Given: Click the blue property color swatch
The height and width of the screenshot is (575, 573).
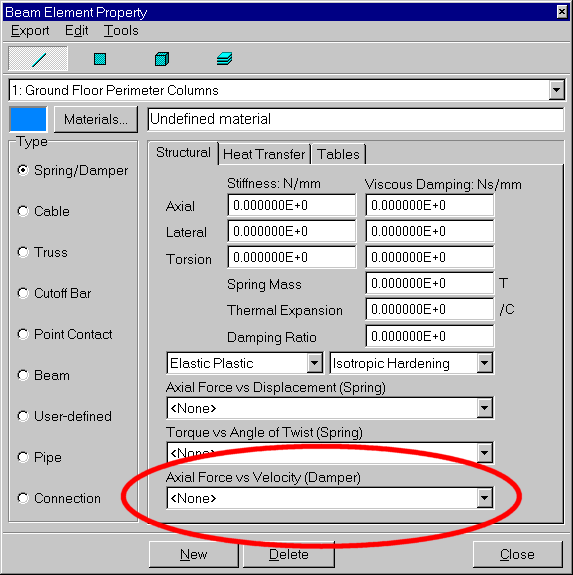Looking at the screenshot, I should click(28, 119).
